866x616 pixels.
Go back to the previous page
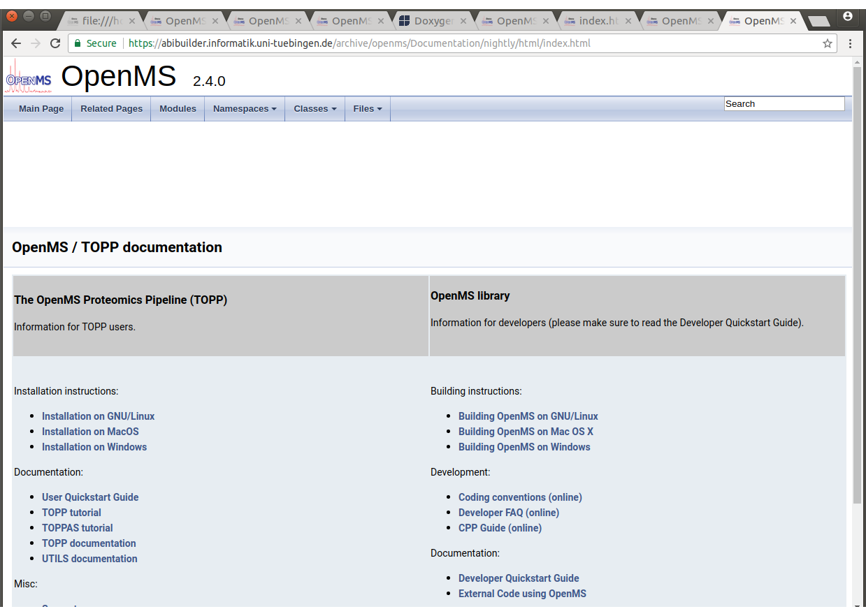click(x=16, y=43)
